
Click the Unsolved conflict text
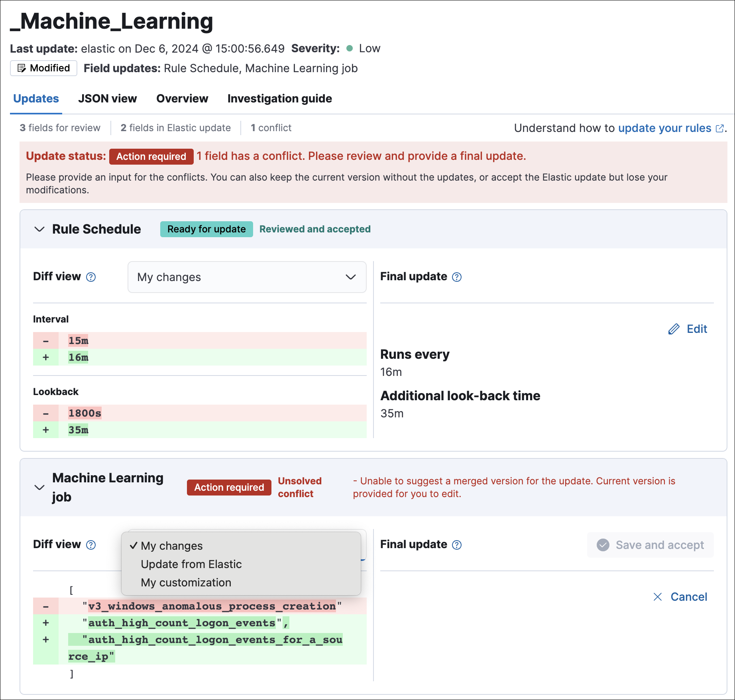click(300, 487)
